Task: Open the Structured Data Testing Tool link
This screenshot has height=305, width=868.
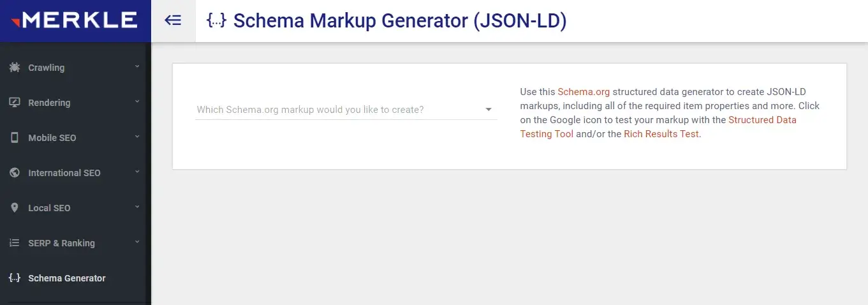Action: (659, 126)
